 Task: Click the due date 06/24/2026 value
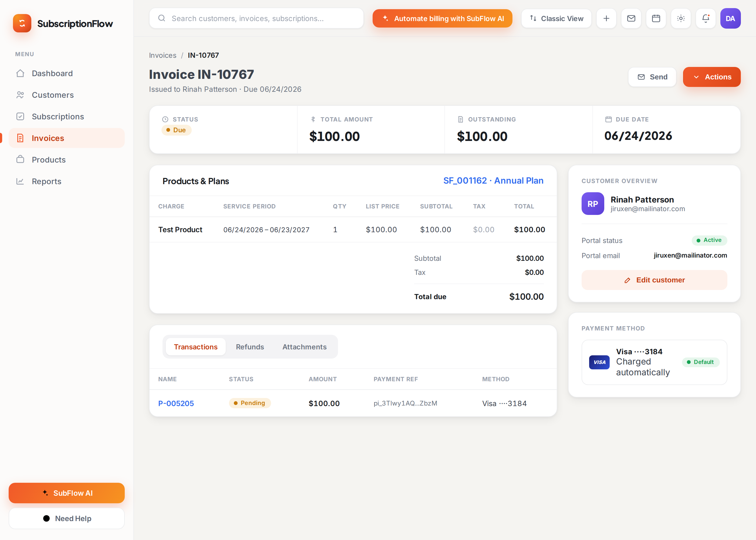click(638, 136)
